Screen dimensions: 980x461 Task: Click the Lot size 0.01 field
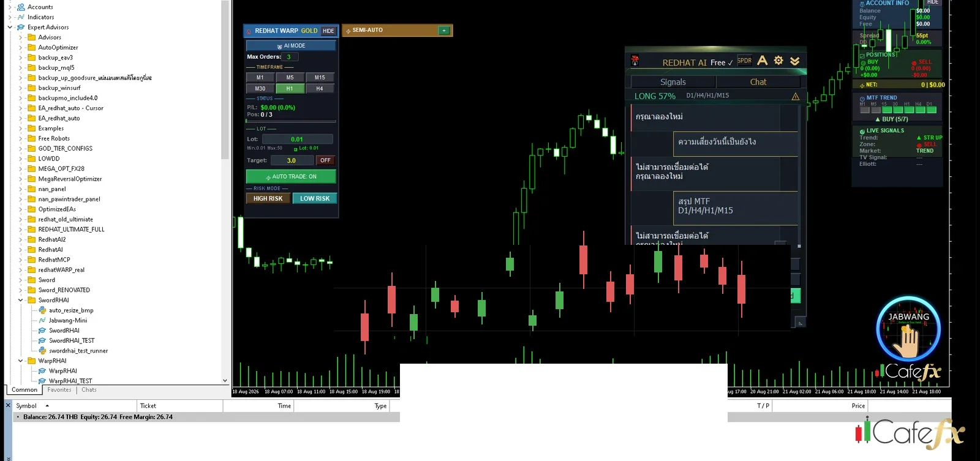click(297, 140)
